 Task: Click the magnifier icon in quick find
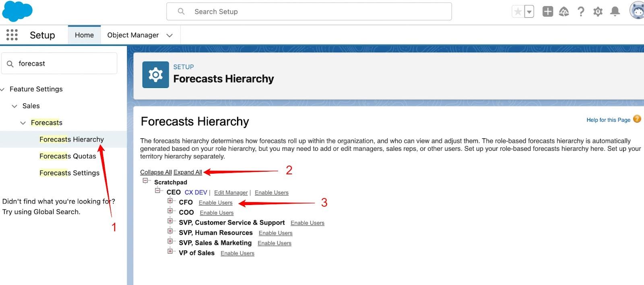pyautogui.click(x=10, y=64)
